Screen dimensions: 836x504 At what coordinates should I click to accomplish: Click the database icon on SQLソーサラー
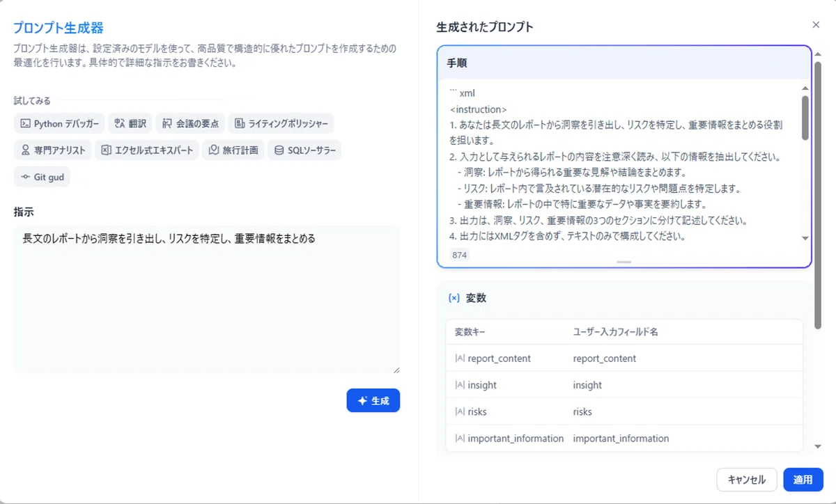279,150
